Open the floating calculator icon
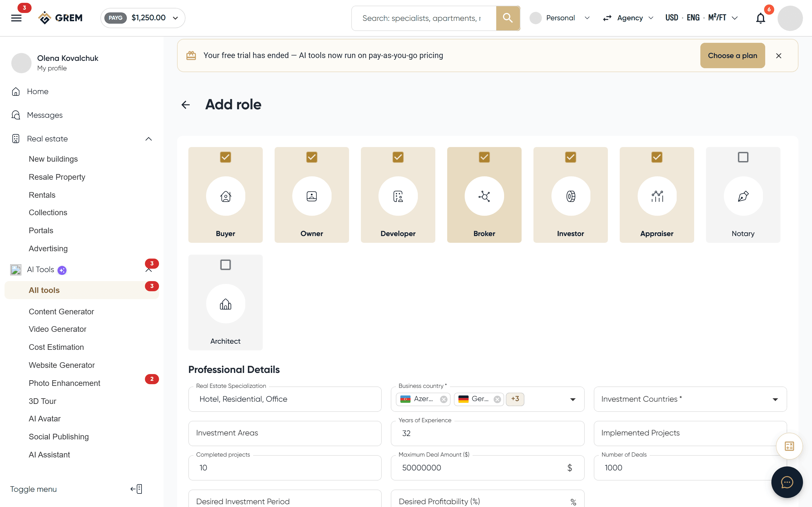Screen dimensions: 812x507 tap(789, 446)
